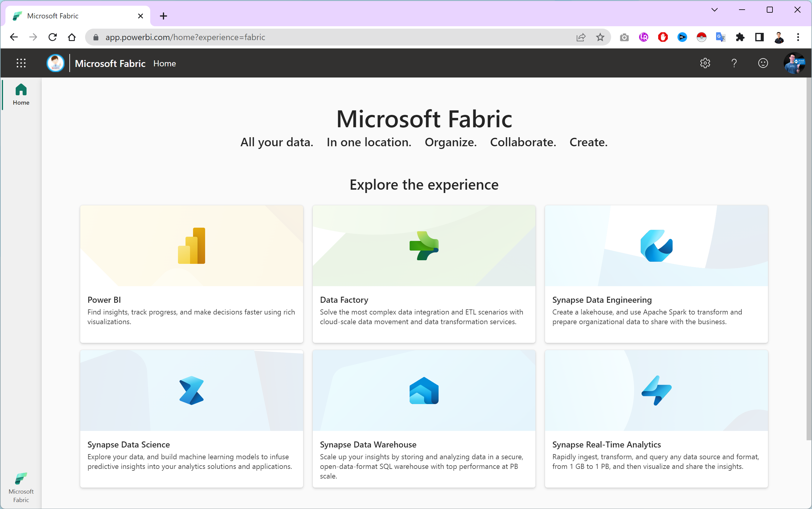Switch to the Microsoft Fabric browser tab
The image size is (812, 509).
pos(67,15)
